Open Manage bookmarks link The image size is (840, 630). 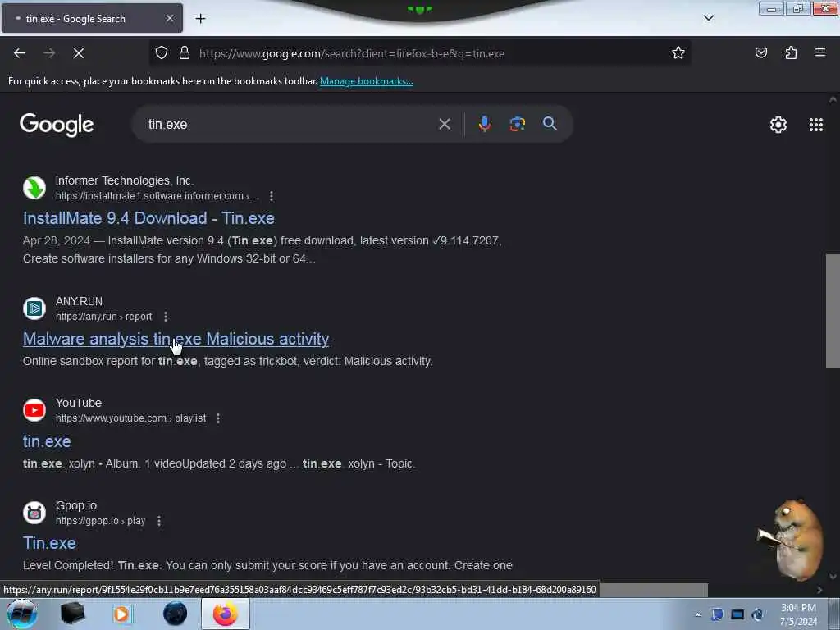pyautogui.click(x=367, y=81)
